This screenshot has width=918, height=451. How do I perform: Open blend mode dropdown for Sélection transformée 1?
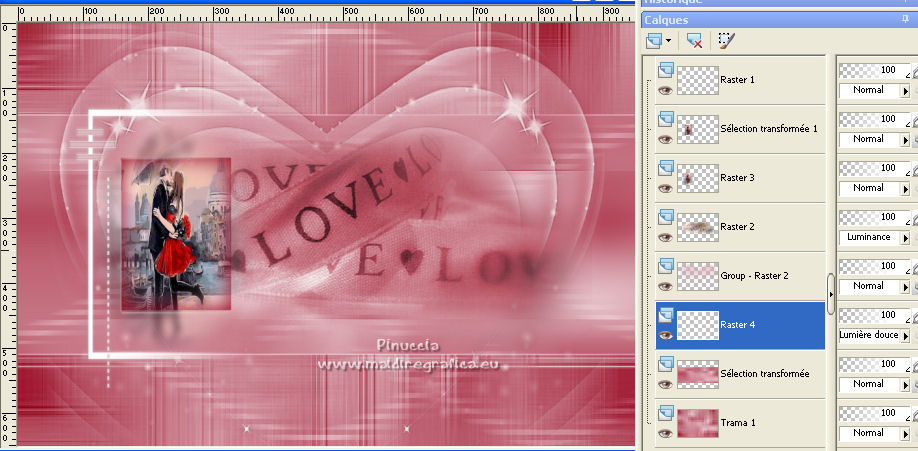(905, 140)
